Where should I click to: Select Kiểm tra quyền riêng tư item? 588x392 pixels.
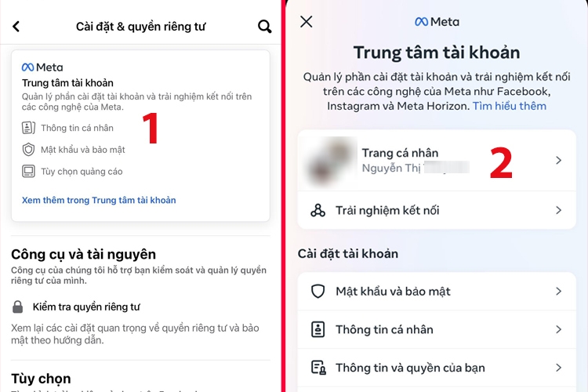(86, 307)
